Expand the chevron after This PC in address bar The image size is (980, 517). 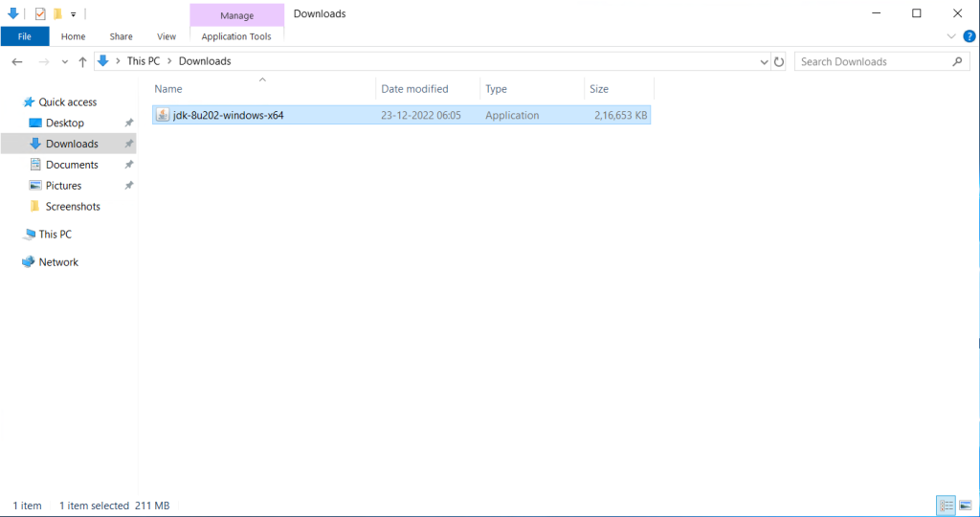click(x=169, y=61)
